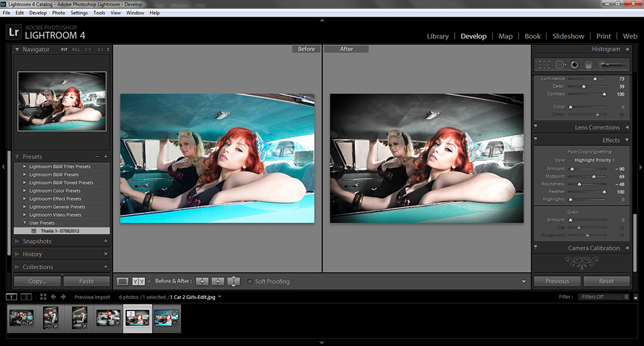Screen dimensions: 644x346
Task: Open the Develop menu
Action: (x=38, y=13)
